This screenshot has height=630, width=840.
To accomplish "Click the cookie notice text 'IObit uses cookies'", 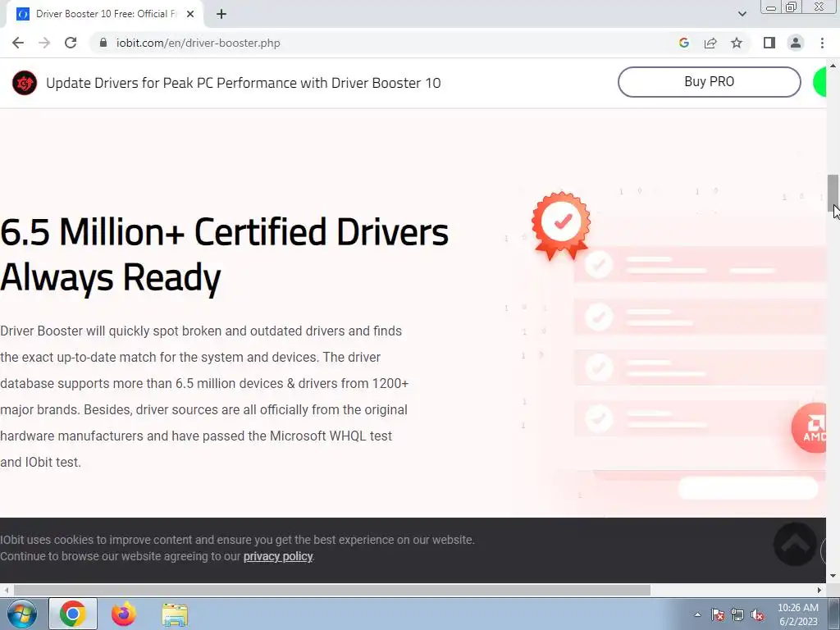I will point(237,540).
